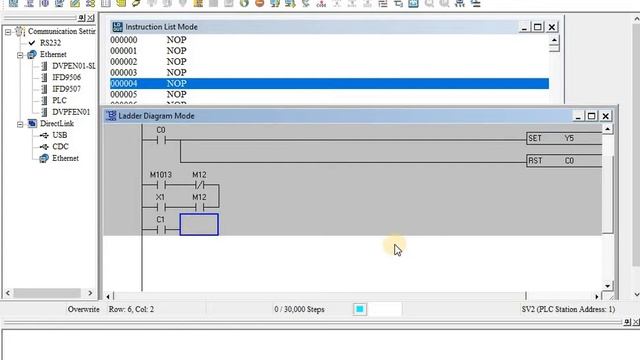
Task: Maximize the Instruction List Mode window
Action: 538,27
